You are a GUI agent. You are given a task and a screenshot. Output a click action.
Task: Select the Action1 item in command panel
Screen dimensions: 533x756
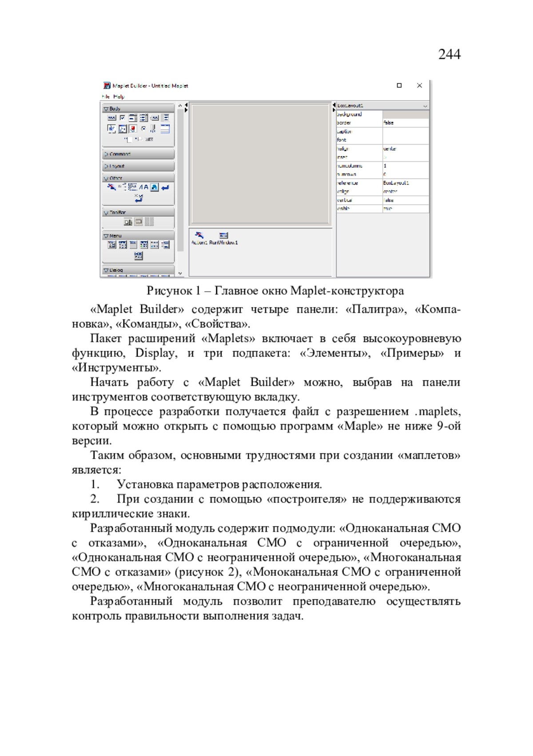click(199, 237)
